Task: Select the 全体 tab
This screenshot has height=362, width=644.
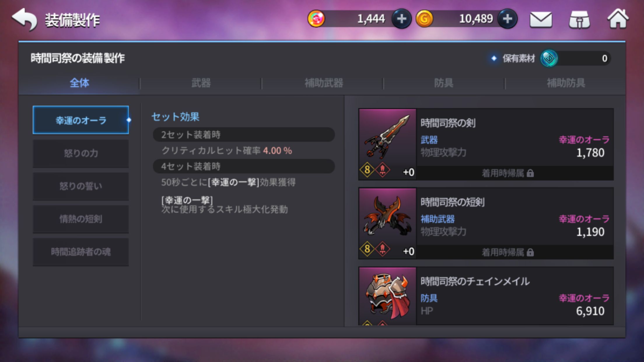Action: point(79,83)
